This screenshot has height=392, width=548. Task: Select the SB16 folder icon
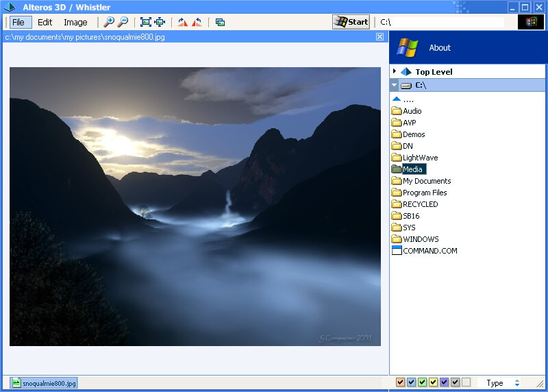point(397,216)
